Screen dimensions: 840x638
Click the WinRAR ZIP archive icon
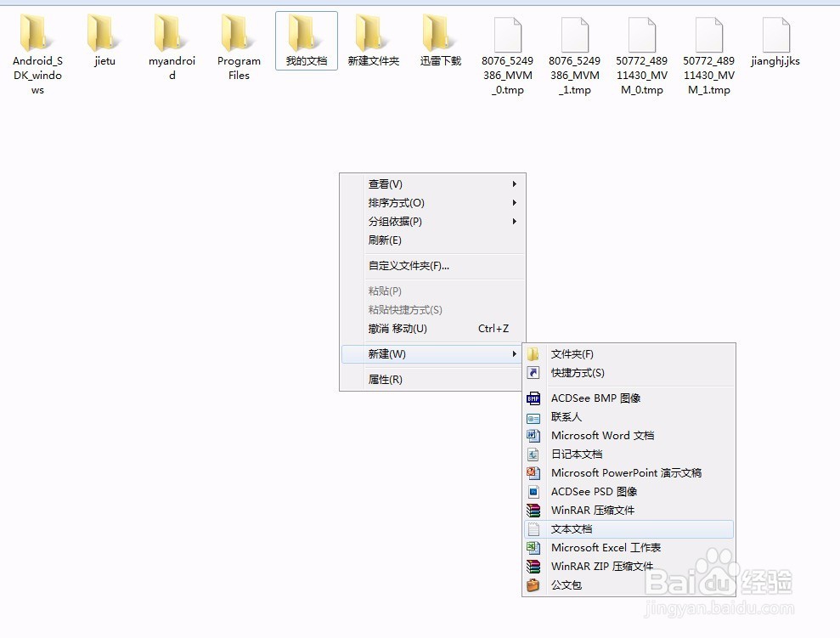click(533, 567)
